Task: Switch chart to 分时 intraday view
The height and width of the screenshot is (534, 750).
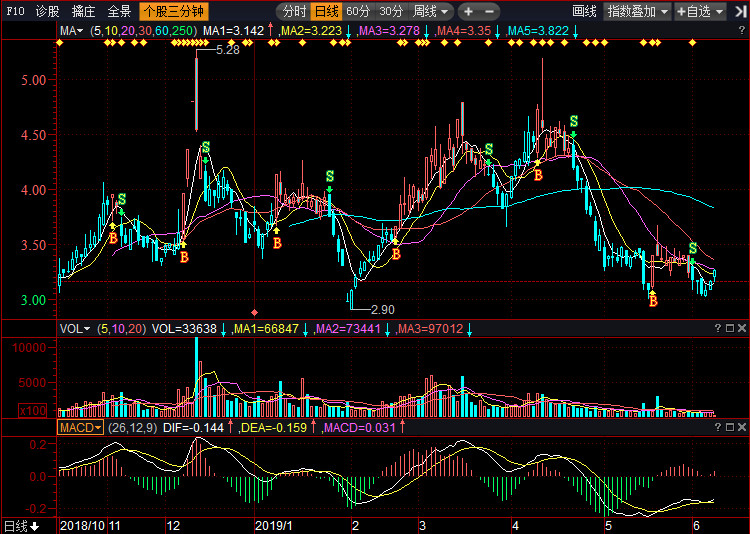Action: pyautogui.click(x=293, y=12)
